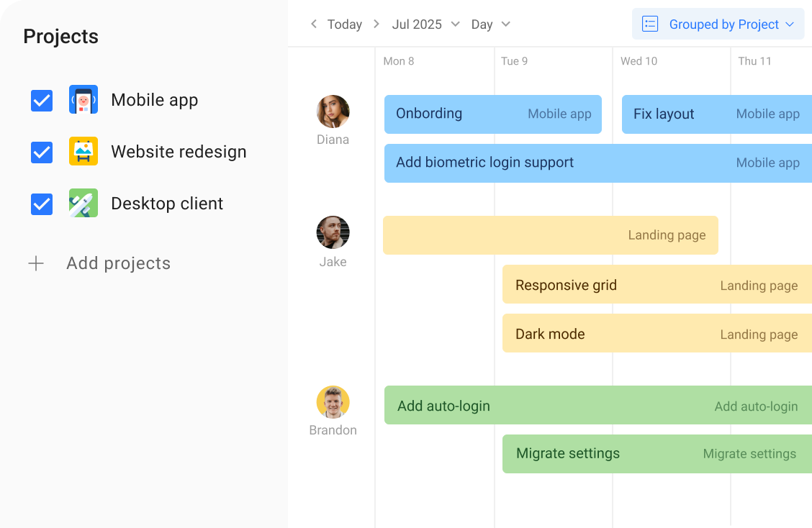Open Diana's profile avatar

[333, 111]
